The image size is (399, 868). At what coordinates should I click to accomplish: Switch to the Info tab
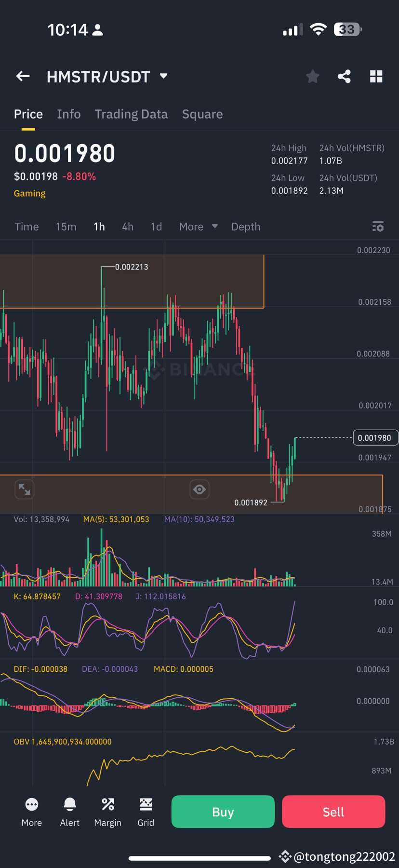point(69,114)
